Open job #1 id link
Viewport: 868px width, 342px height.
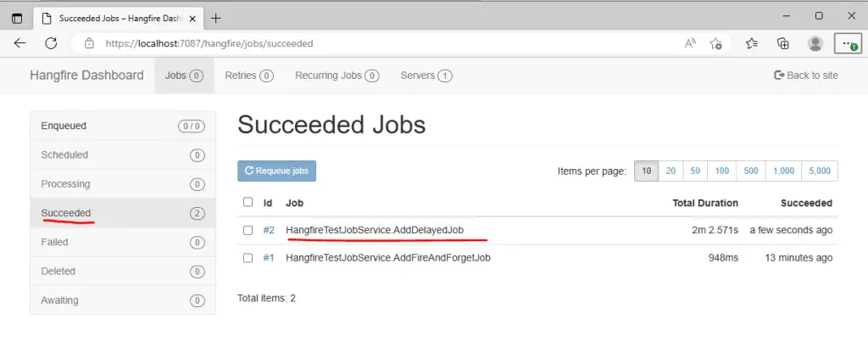(269, 258)
